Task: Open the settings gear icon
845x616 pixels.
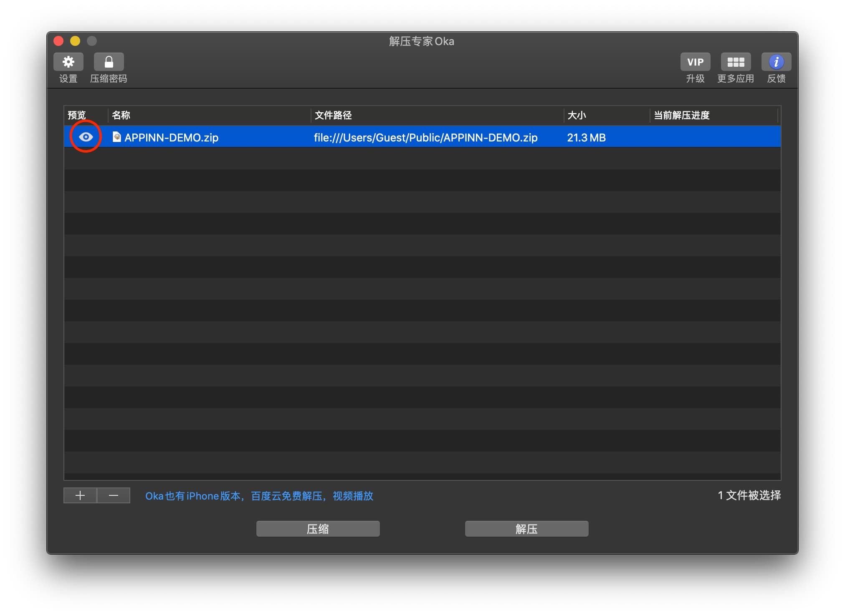Action: pos(68,62)
